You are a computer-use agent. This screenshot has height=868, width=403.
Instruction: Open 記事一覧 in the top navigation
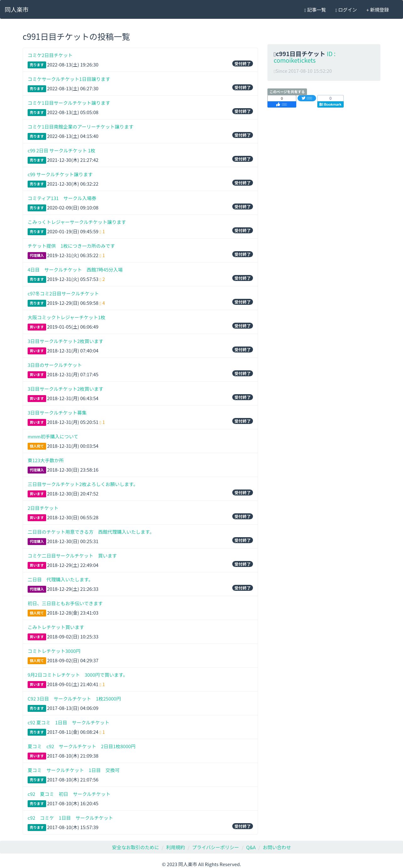[315, 10]
